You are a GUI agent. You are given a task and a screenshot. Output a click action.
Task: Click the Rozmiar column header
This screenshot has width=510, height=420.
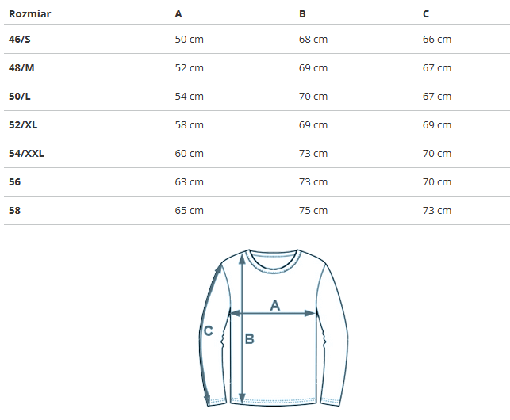click(x=29, y=13)
